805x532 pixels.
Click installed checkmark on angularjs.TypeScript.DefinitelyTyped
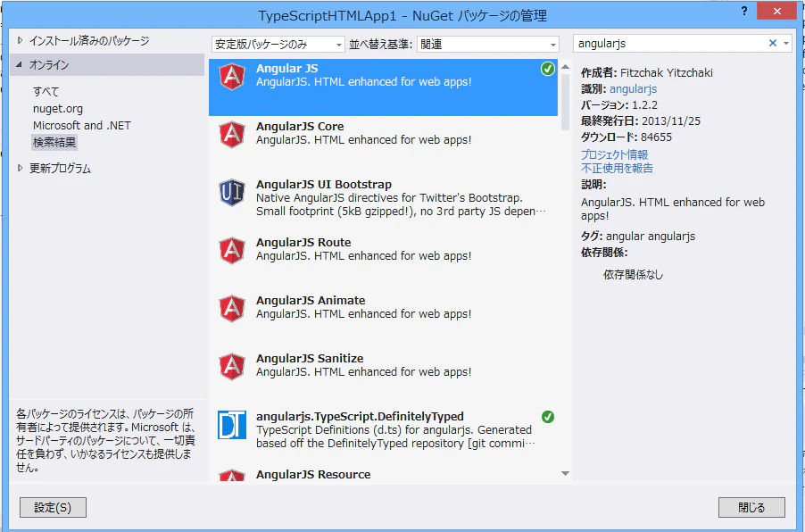[x=548, y=417]
